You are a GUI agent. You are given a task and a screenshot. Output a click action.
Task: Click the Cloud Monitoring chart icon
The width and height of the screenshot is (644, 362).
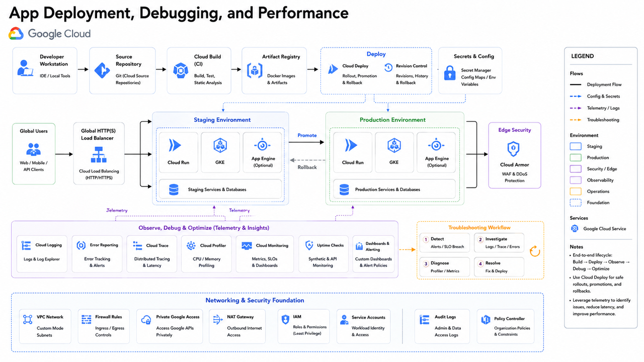[x=247, y=246]
